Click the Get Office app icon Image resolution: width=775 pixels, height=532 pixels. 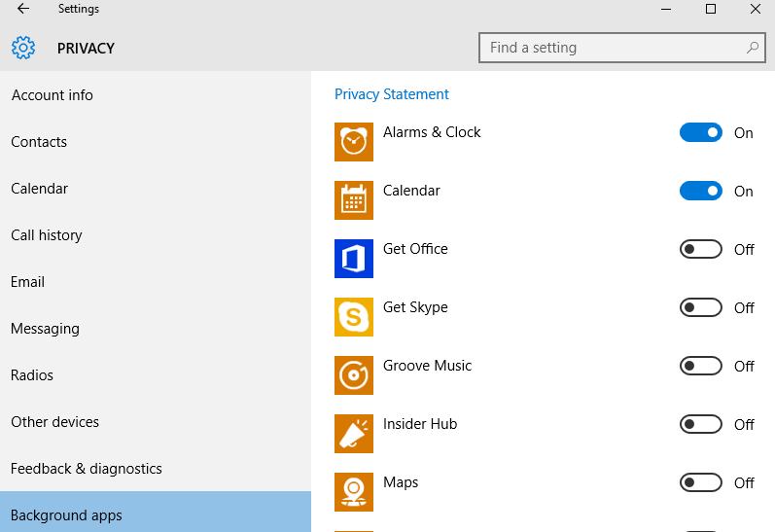[354, 259]
